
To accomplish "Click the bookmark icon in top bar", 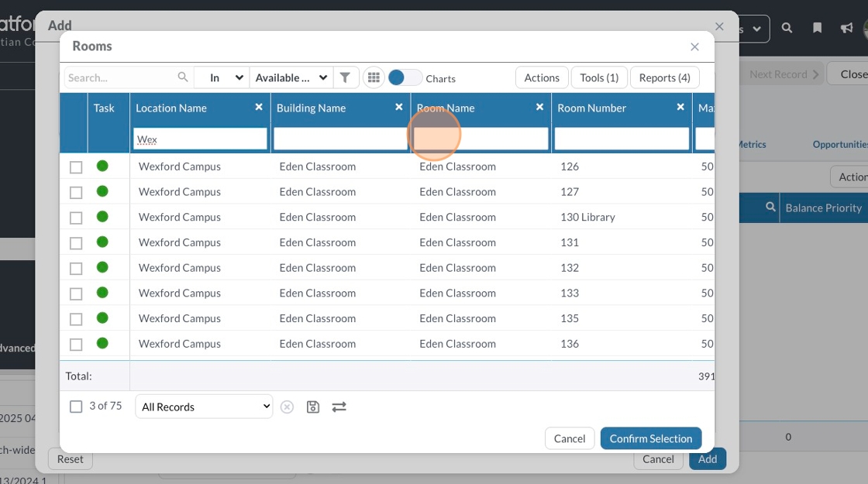I will pos(817,28).
